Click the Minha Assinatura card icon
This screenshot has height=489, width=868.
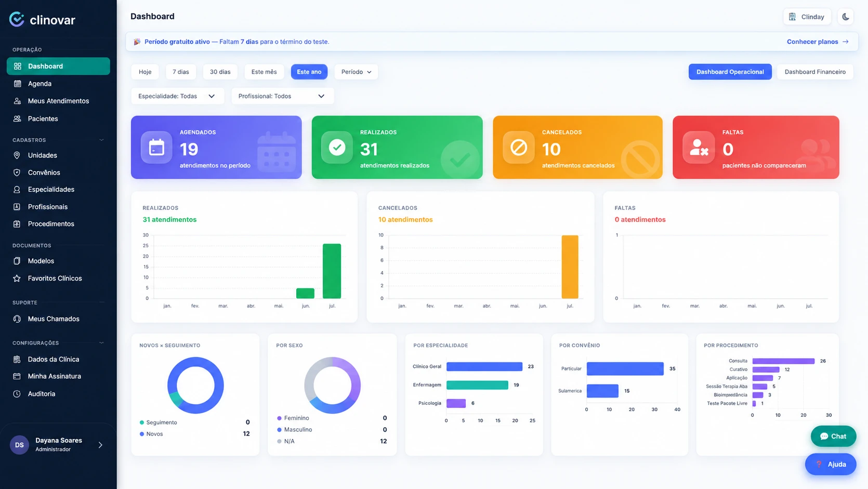17,376
